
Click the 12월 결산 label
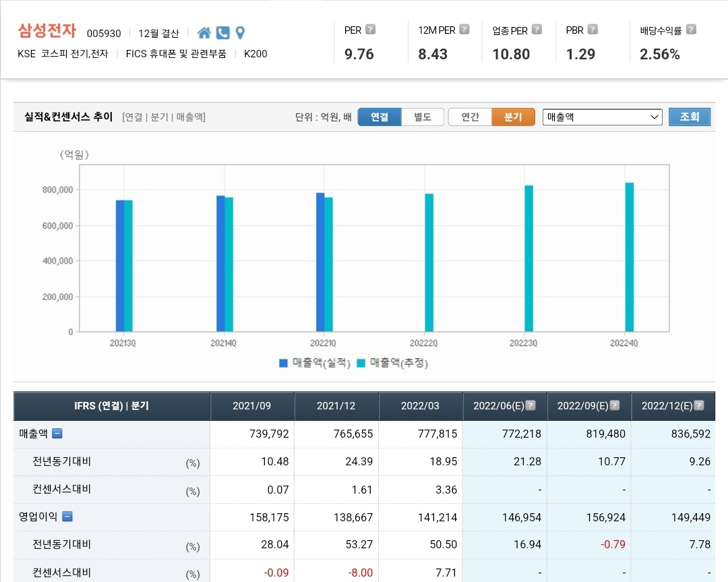(158, 34)
